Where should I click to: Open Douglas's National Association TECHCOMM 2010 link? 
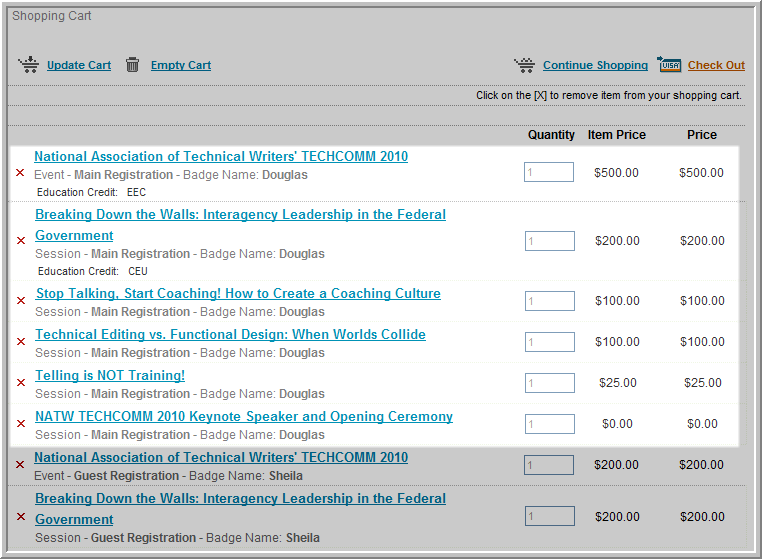(221, 157)
